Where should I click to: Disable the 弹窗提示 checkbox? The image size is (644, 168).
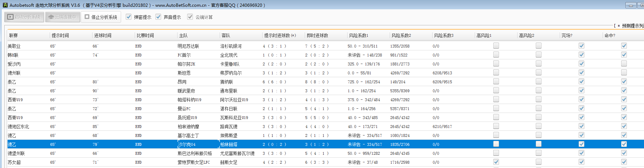pos(129,17)
